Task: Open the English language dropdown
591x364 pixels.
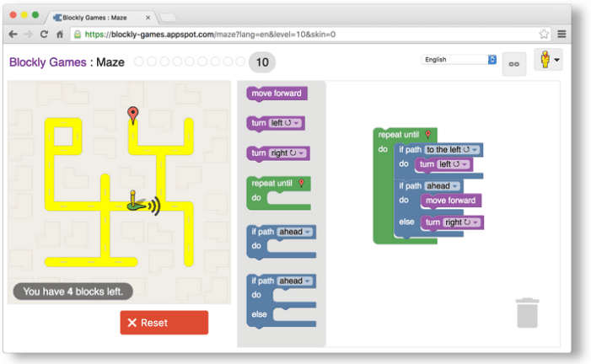Action: (459, 60)
